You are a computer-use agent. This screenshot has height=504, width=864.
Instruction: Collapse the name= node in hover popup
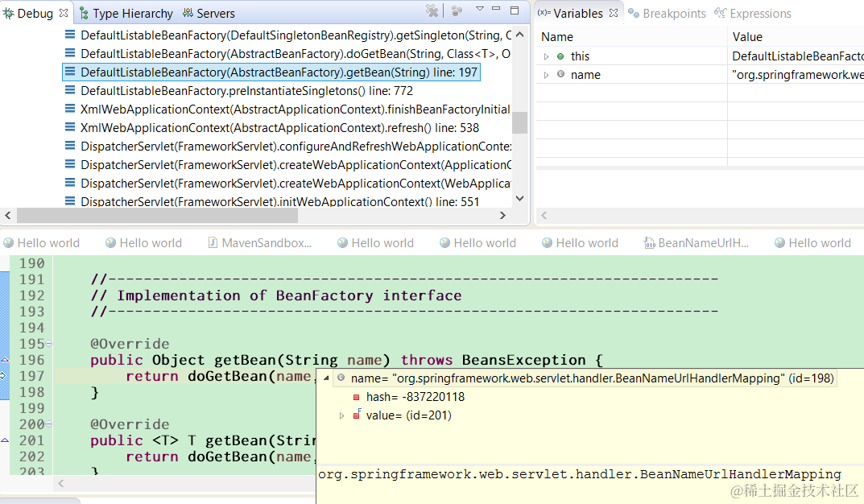(x=326, y=378)
